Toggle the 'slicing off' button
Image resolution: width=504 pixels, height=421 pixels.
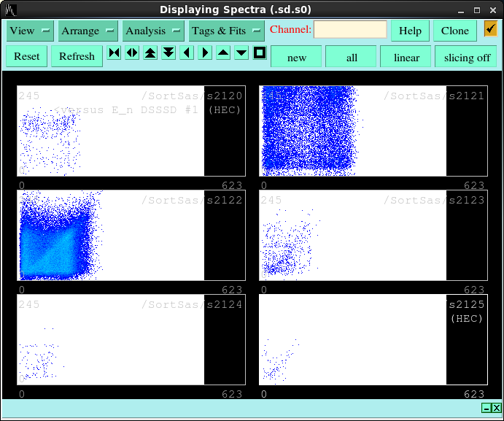[x=467, y=57]
